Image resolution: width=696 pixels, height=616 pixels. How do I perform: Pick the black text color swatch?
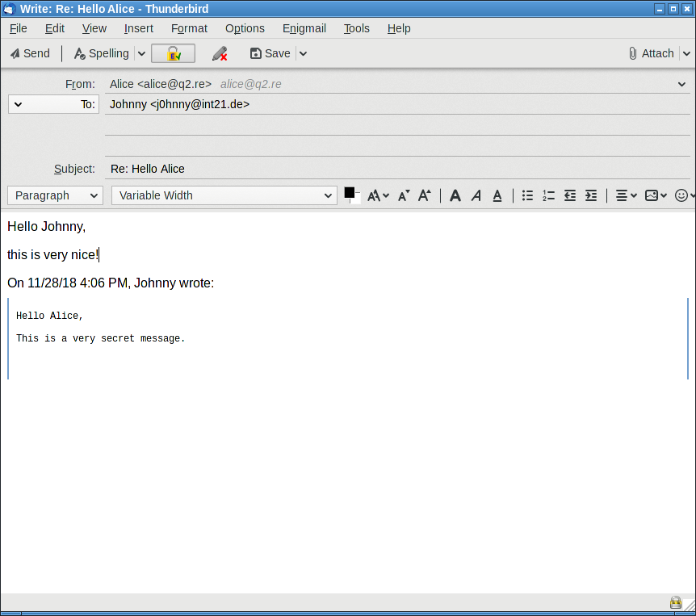click(350, 192)
